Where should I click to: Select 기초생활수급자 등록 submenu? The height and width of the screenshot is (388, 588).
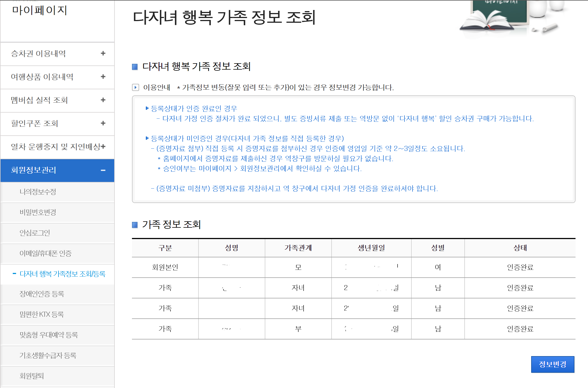coord(48,356)
